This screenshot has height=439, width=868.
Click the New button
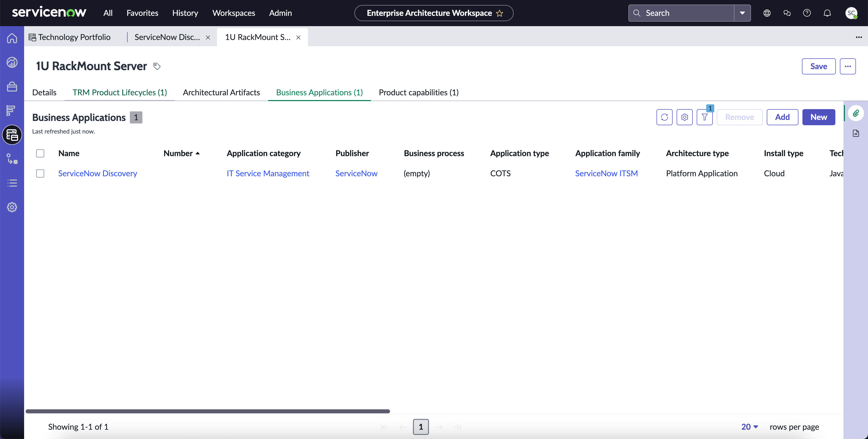point(819,117)
